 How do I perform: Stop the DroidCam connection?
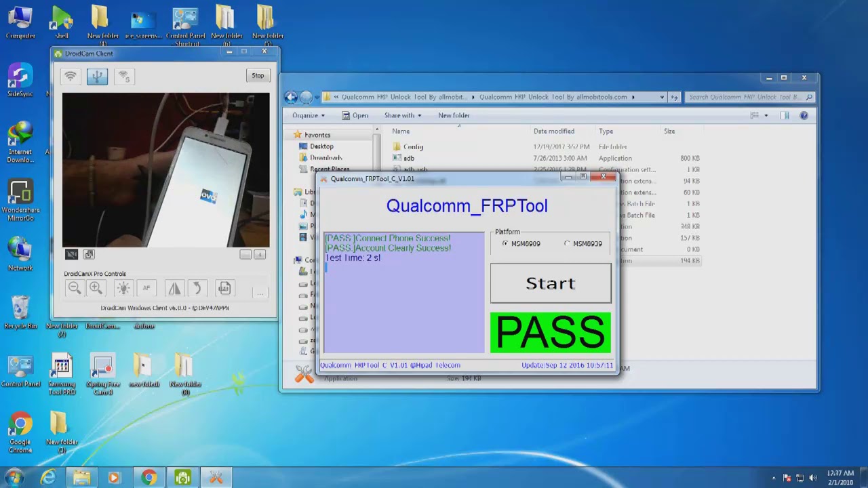tap(258, 75)
